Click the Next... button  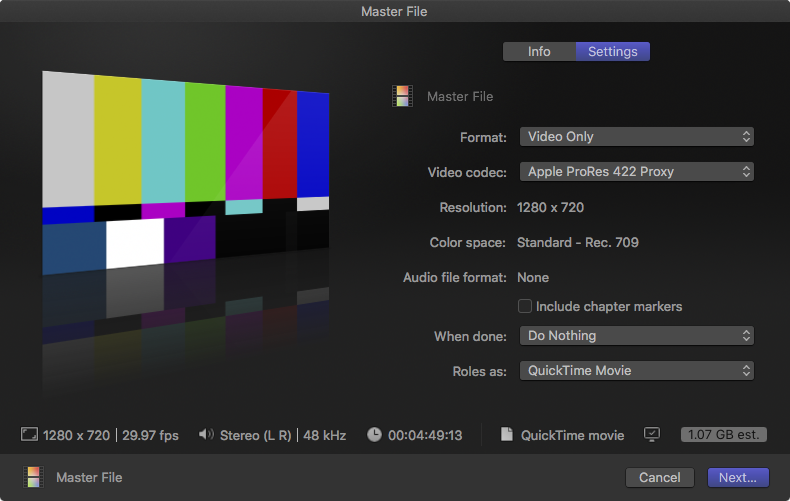coord(738,477)
